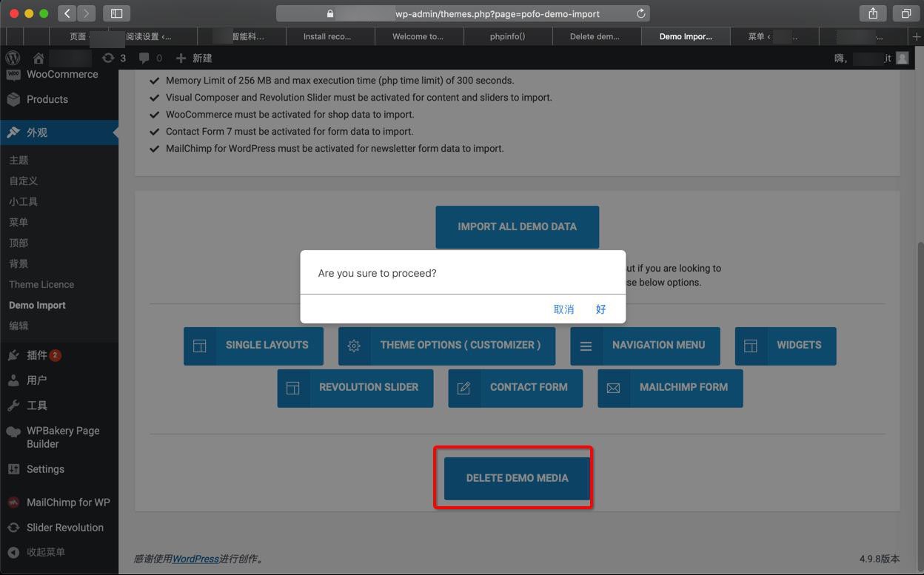924x575 pixels.
Task: Click the CONTACT FORM button
Action: [515, 388]
